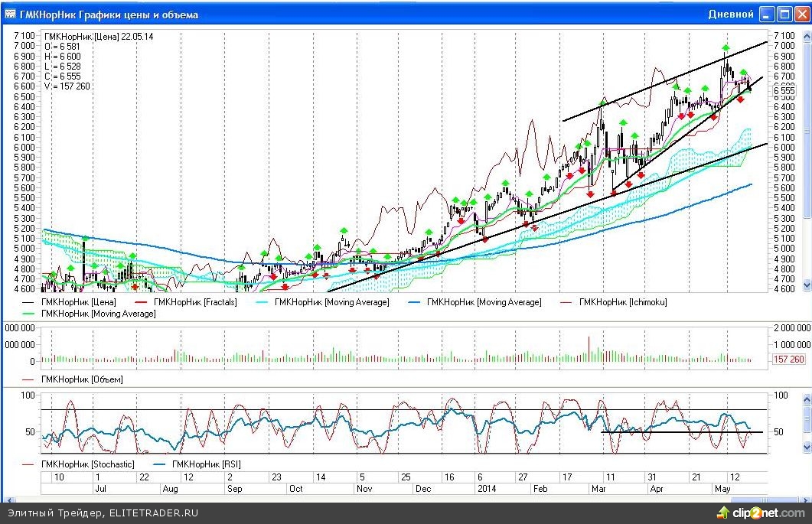Click the current price label 6 555 on the axis
The height and width of the screenshot is (524, 812).
(784, 90)
